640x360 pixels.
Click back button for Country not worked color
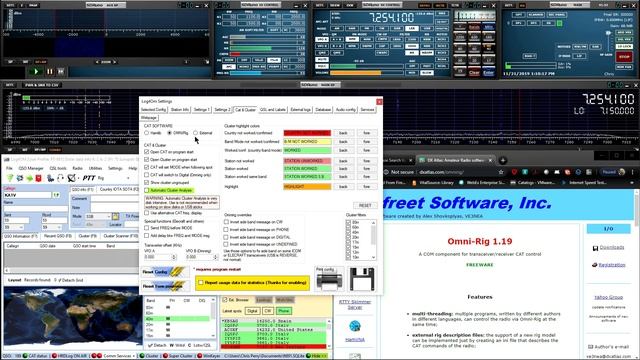point(343,133)
